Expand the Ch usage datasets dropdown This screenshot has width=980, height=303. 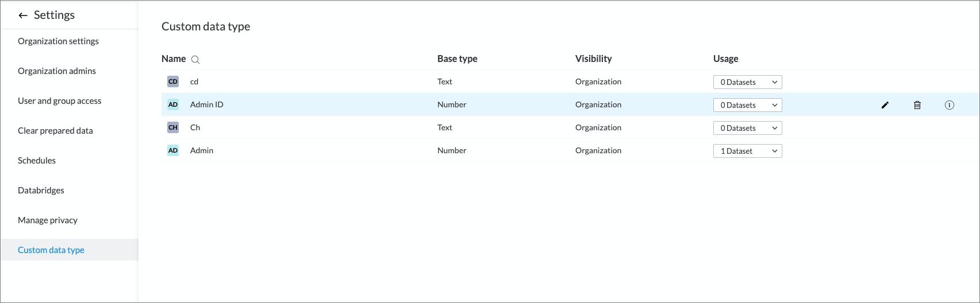point(747,128)
